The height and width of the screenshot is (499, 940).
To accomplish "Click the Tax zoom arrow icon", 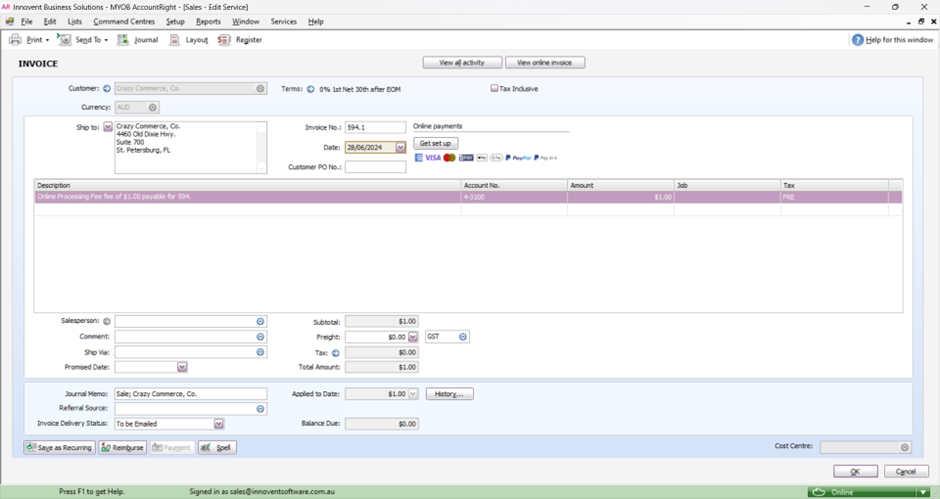I will tap(336, 353).
